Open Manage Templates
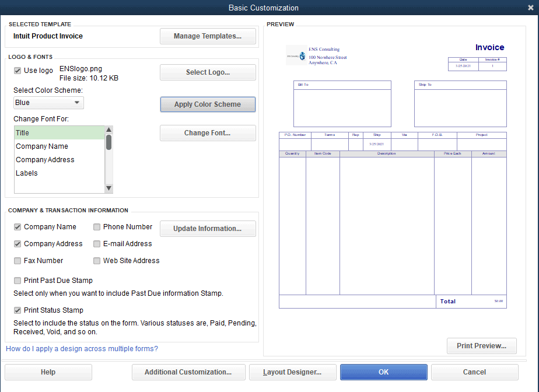 coord(208,36)
